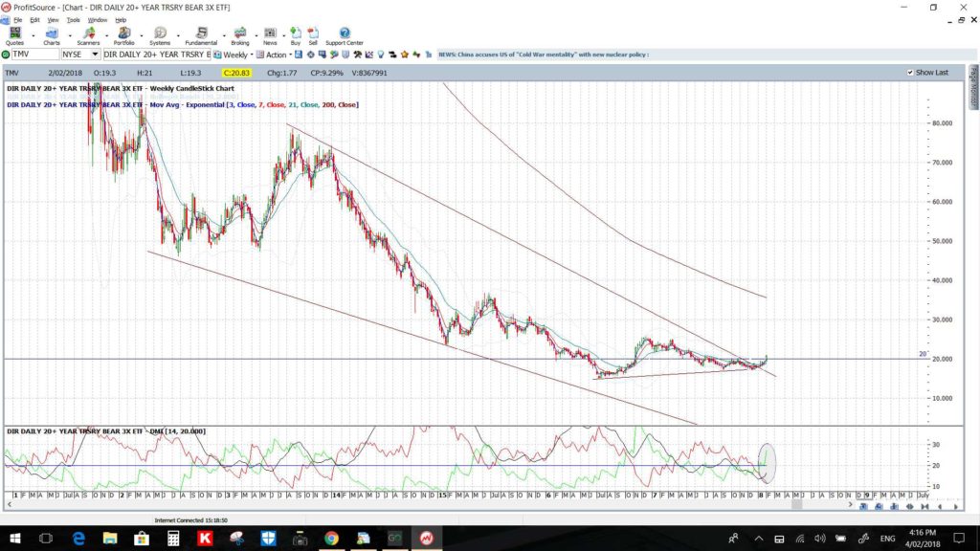Open File Explorer from the taskbar
Screen dimensions: 980x551
(x=110, y=538)
